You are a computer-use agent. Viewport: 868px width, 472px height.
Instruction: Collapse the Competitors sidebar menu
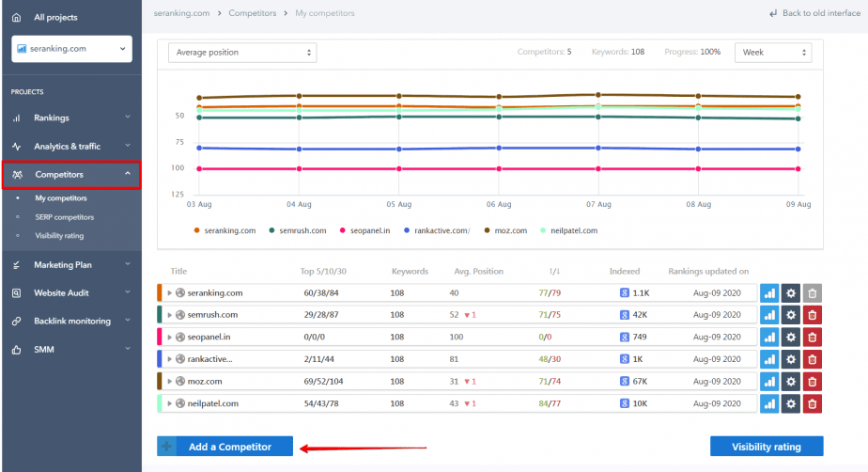pos(71,175)
